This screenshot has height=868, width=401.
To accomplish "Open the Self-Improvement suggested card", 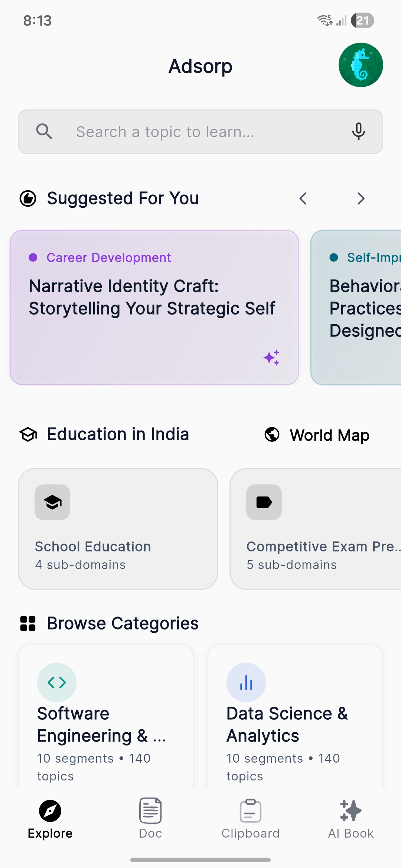I will coord(356,308).
